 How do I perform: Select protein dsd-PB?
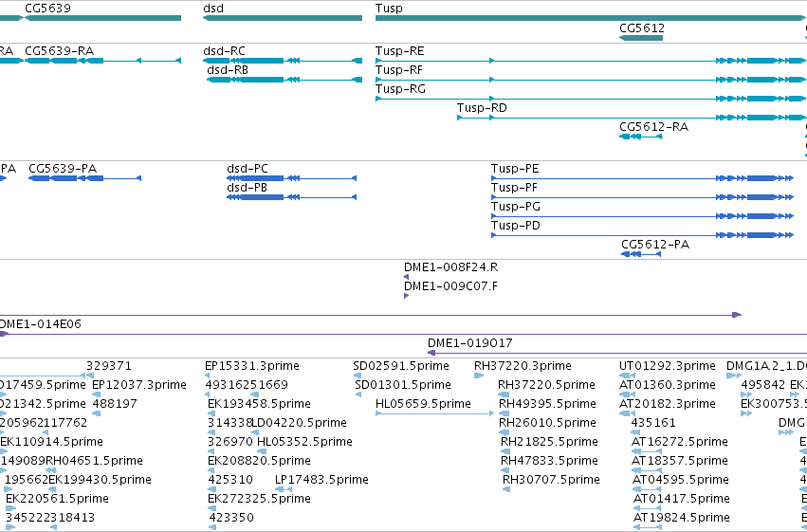click(292, 197)
